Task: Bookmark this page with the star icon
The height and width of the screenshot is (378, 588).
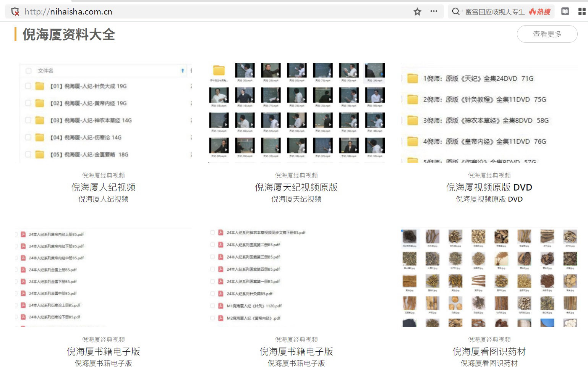Action: pyautogui.click(x=417, y=12)
